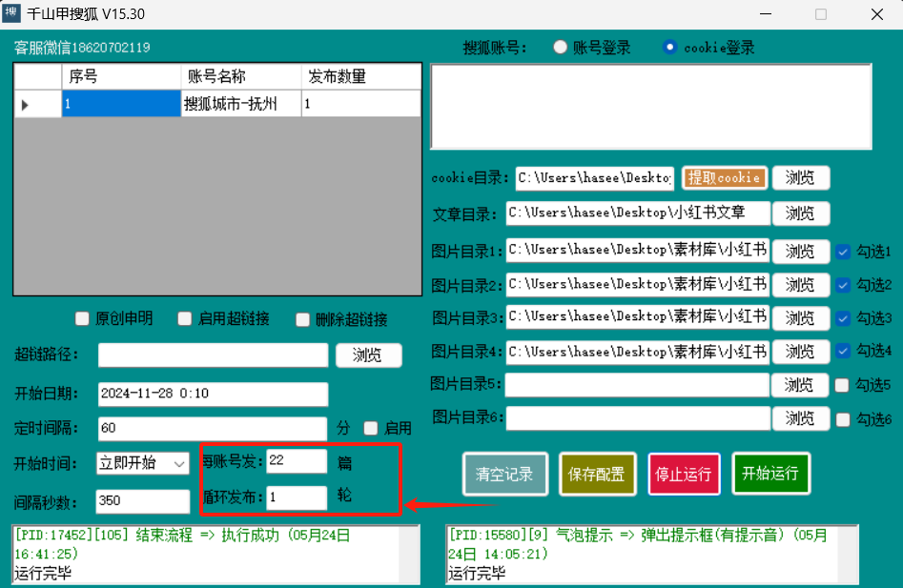This screenshot has width=903, height=588.
Task: Click the 每账号发 field showing 22
Action: coord(297,461)
